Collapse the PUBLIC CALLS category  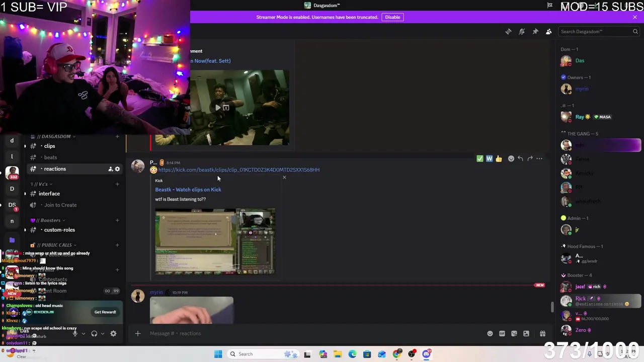53,245
